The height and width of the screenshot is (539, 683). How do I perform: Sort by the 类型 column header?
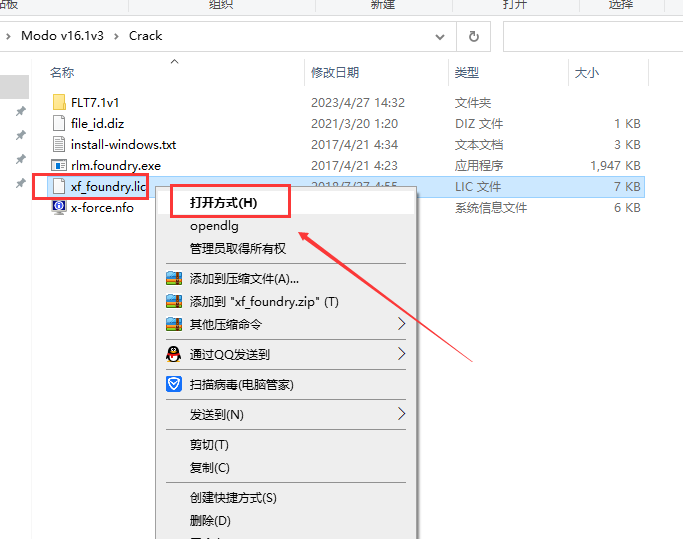coord(467,72)
